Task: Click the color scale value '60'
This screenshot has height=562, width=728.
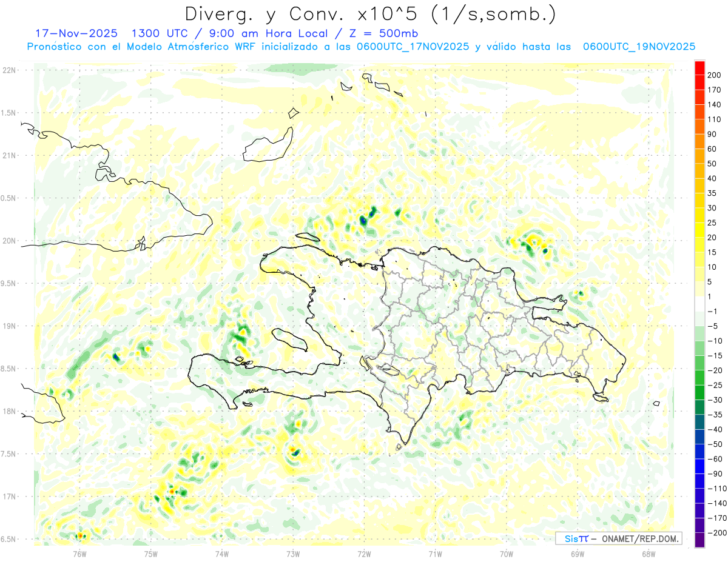Action: pos(712,149)
